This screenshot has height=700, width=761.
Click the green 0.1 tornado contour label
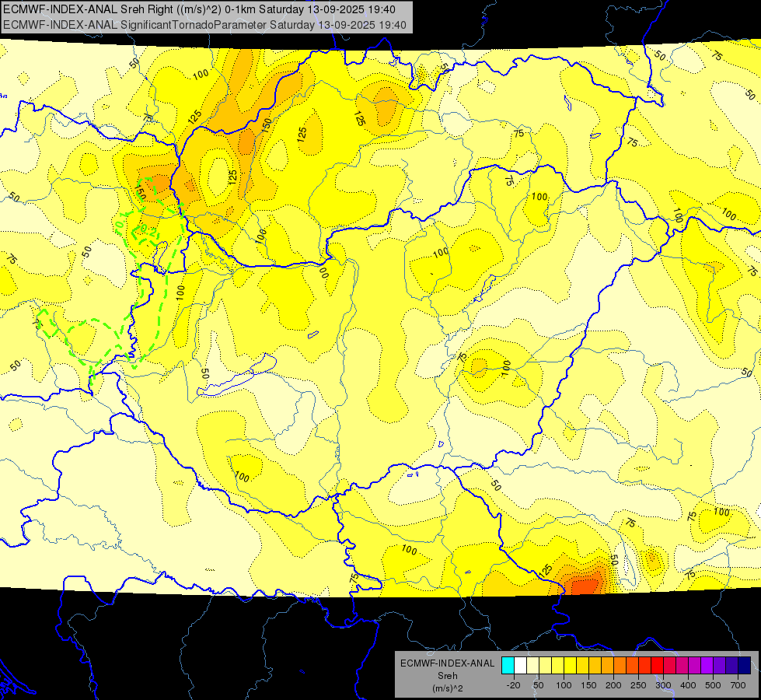(x=120, y=223)
